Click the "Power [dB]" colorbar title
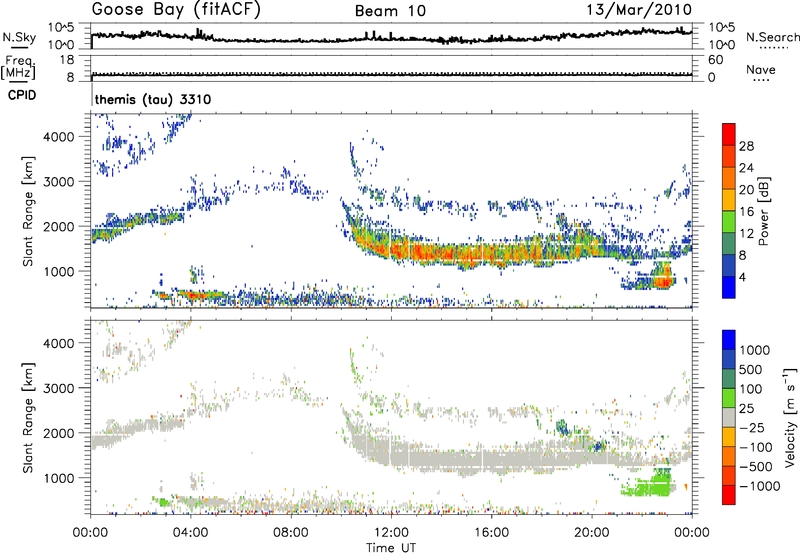The height and width of the screenshot is (554, 800). [x=764, y=211]
